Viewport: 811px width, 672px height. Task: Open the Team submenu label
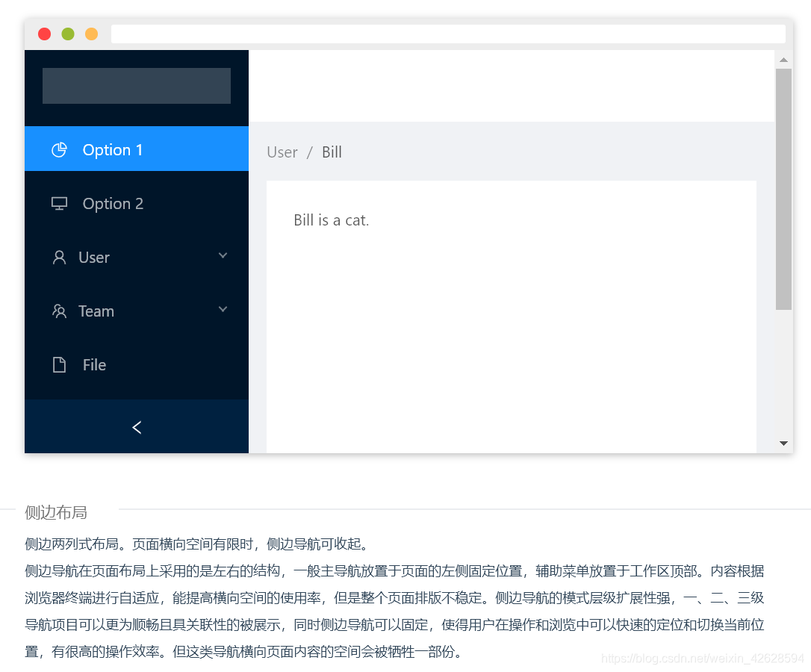(x=96, y=311)
